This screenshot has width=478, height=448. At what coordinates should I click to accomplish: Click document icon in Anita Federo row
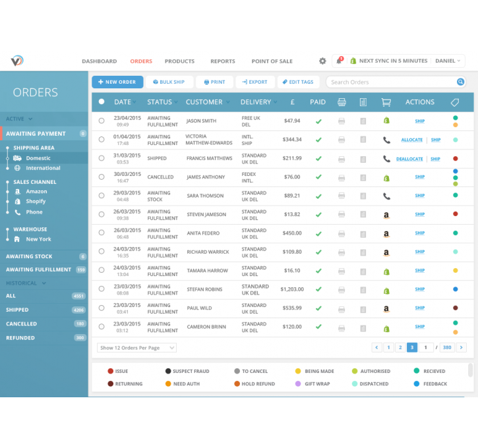coord(363,234)
